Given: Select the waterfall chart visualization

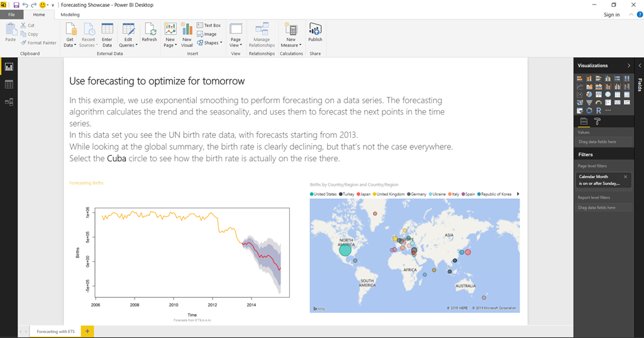Looking at the screenshot, I should [x=627, y=86].
